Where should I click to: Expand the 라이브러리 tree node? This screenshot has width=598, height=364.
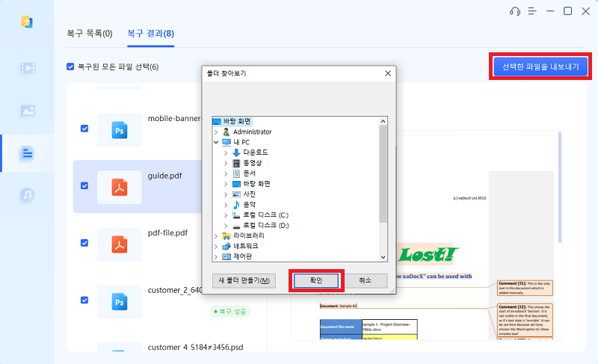click(x=216, y=236)
